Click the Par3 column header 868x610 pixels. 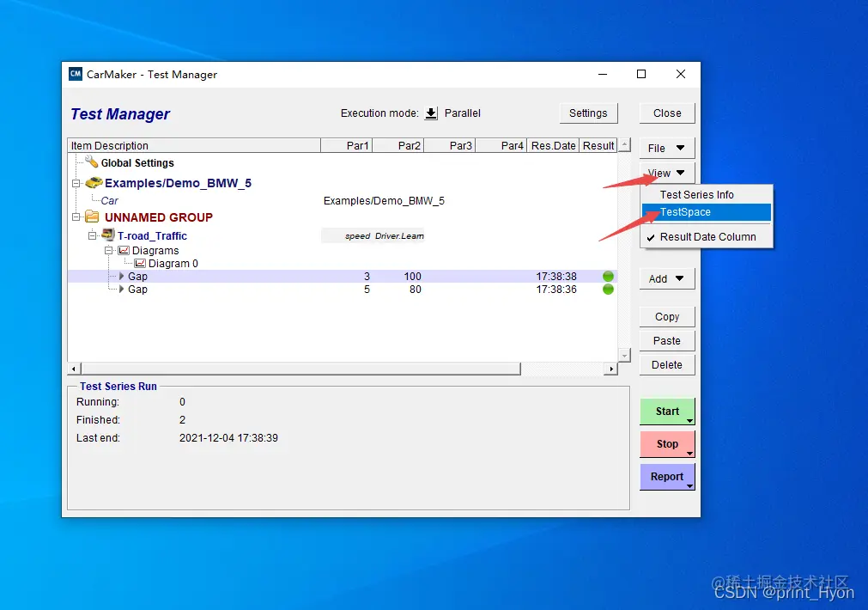pyautogui.click(x=450, y=145)
